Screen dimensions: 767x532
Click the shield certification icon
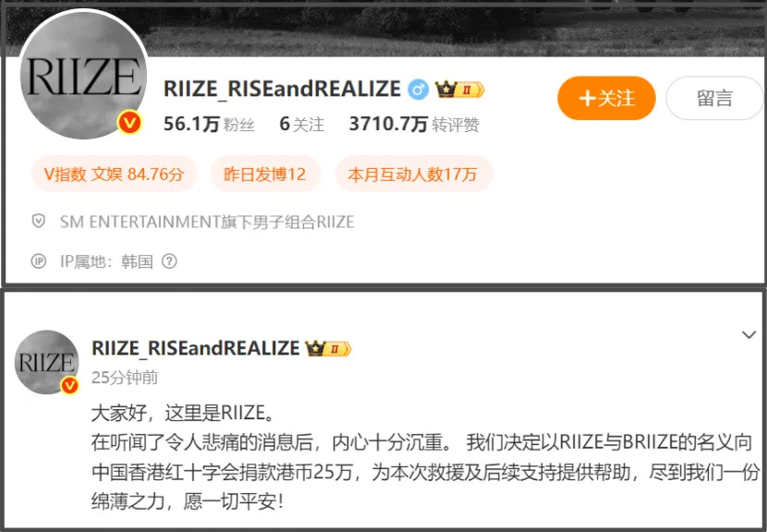pyautogui.click(x=39, y=222)
